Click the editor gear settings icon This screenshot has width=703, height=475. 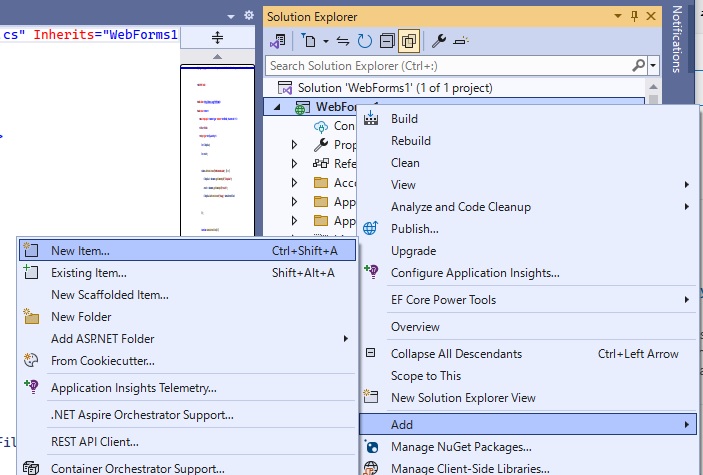click(x=249, y=16)
